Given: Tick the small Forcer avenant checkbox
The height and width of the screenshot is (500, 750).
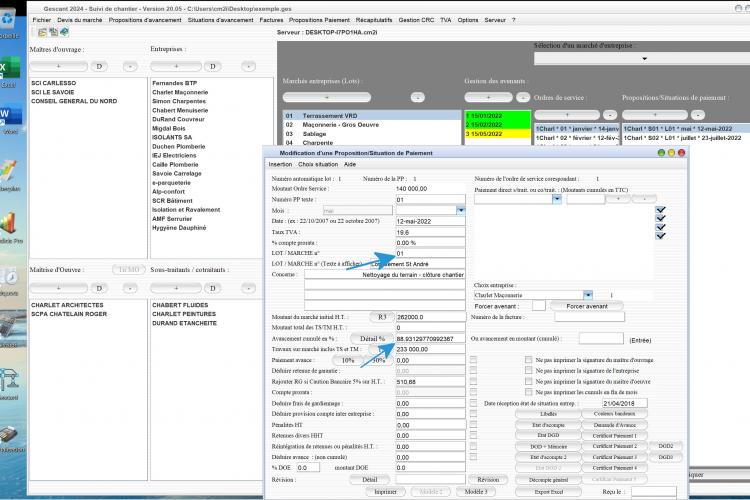Looking at the screenshot, I should click(539, 305).
